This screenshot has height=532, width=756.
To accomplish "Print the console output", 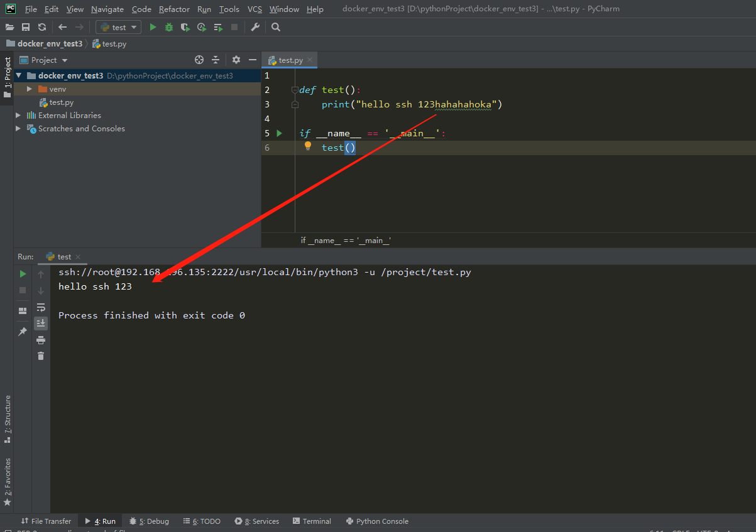I will 41,339.
